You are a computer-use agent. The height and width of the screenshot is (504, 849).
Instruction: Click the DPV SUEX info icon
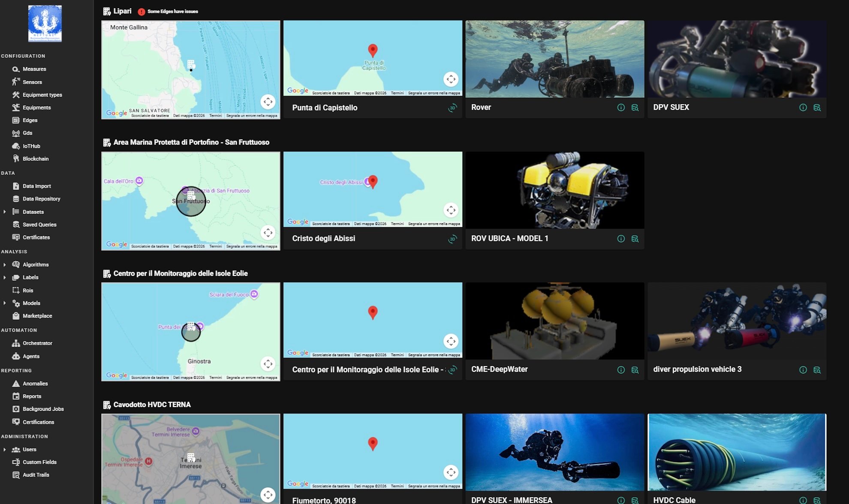803,108
